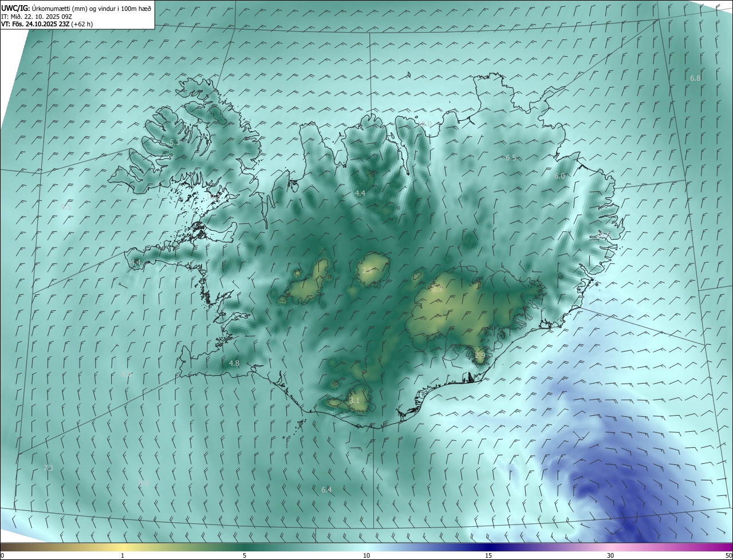
Task: Click the 10 tick label on the colorbar
Action: click(x=366, y=556)
